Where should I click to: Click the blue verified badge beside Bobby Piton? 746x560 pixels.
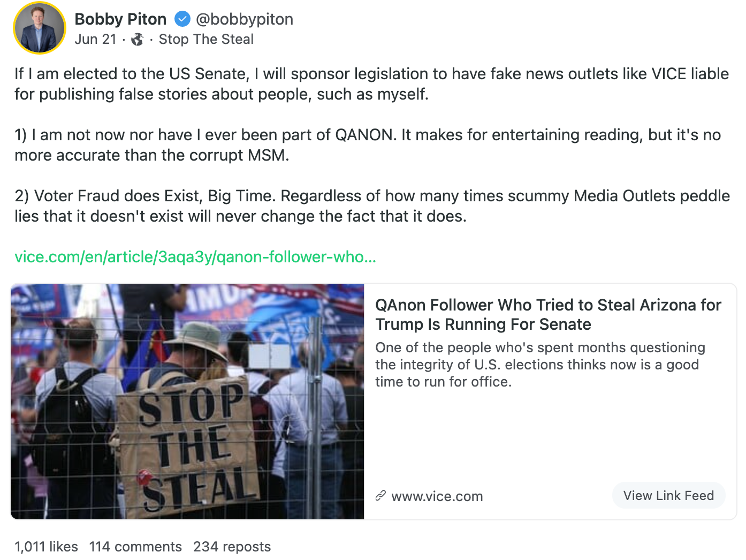182,19
